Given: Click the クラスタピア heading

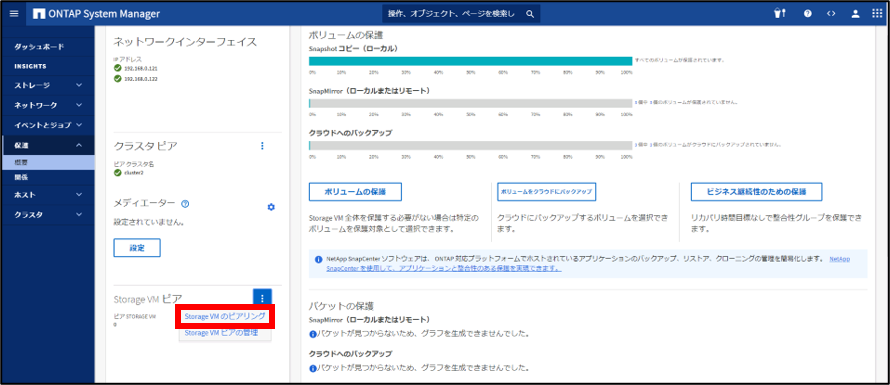Looking at the screenshot, I should [146, 147].
